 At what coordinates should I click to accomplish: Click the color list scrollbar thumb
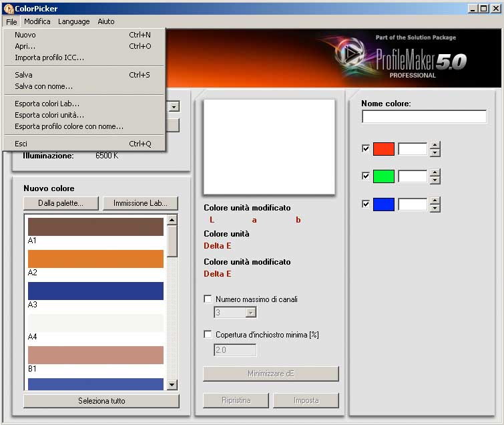click(172, 241)
